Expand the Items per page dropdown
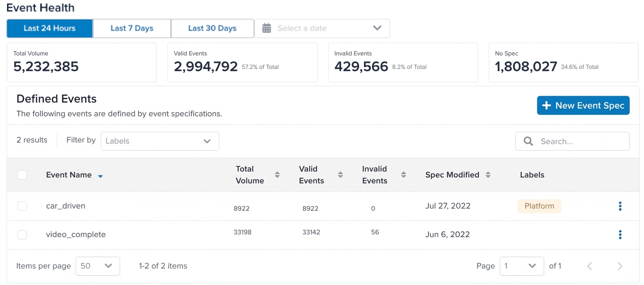Screen dimensions: 644x285 [98, 266]
